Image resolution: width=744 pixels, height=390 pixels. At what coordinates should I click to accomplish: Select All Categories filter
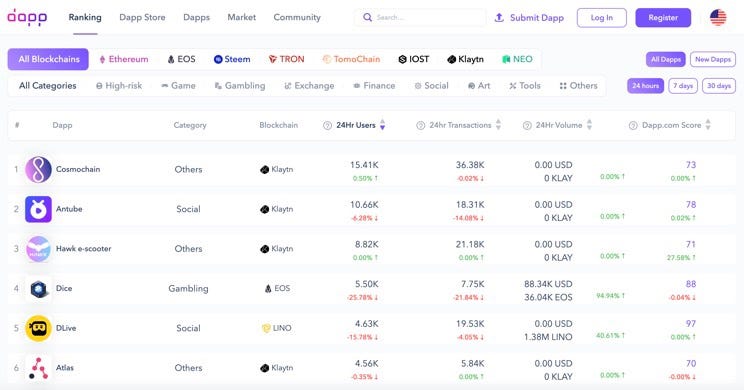coord(47,86)
